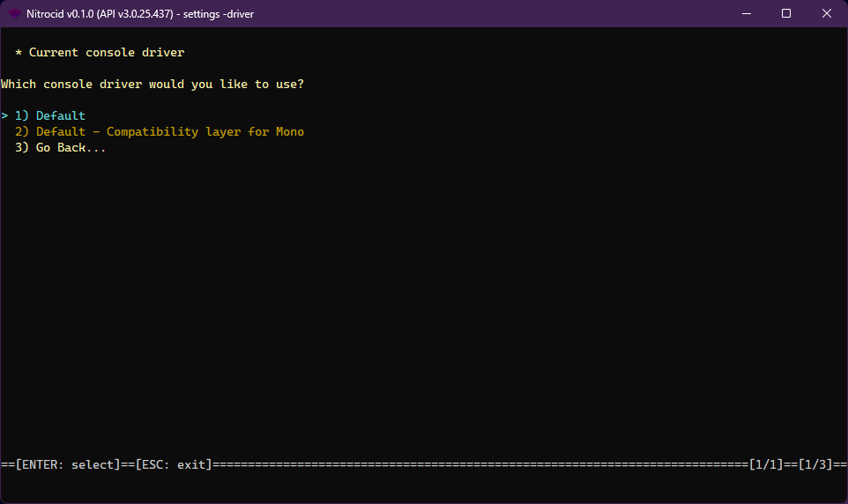Click the Nitrocid app icon in title bar
848x504 pixels.
click(x=15, y=13)
